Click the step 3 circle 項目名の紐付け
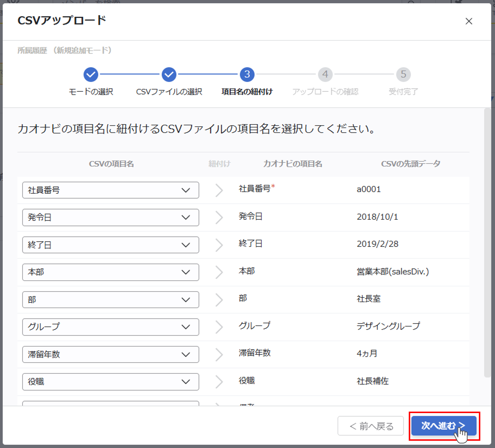495x448 pixels. [x=247, y=74]
